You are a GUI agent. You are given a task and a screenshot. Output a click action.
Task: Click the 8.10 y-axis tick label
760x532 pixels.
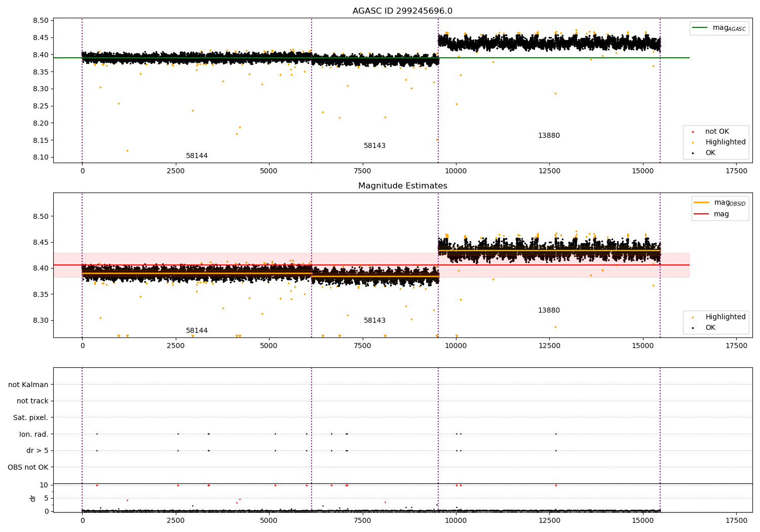coord(41,158)
